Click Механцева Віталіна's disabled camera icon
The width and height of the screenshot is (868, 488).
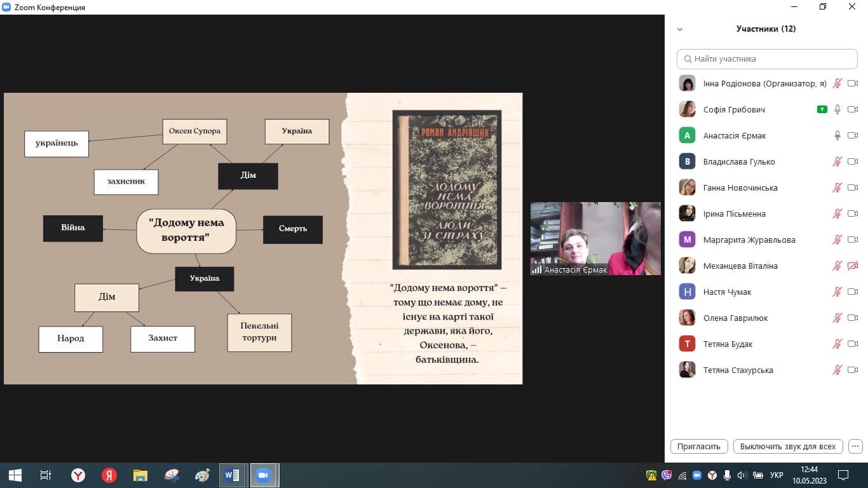(x=853, y=266)
